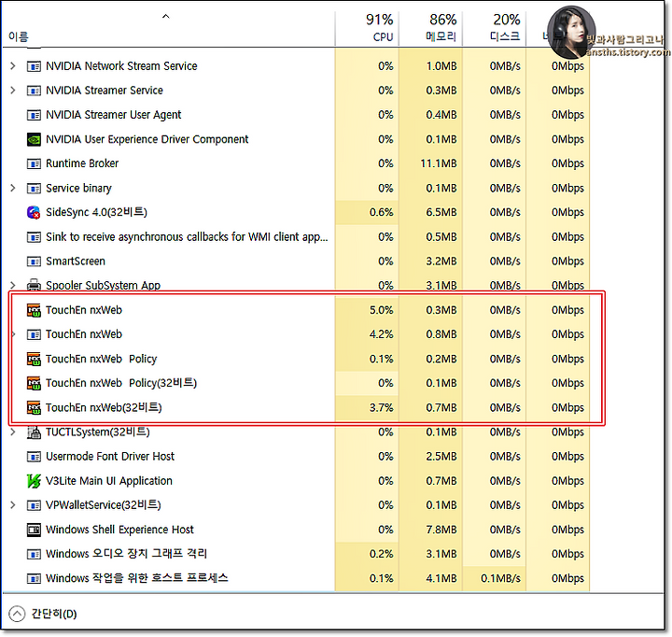Click Service binary process icon
The image size is (672, 637).
coord(34,189)
